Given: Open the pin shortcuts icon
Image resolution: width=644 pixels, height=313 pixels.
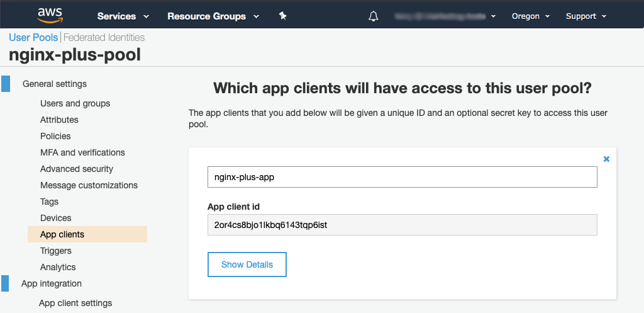Looking at the screenshot, I should [x=282, y=16].
